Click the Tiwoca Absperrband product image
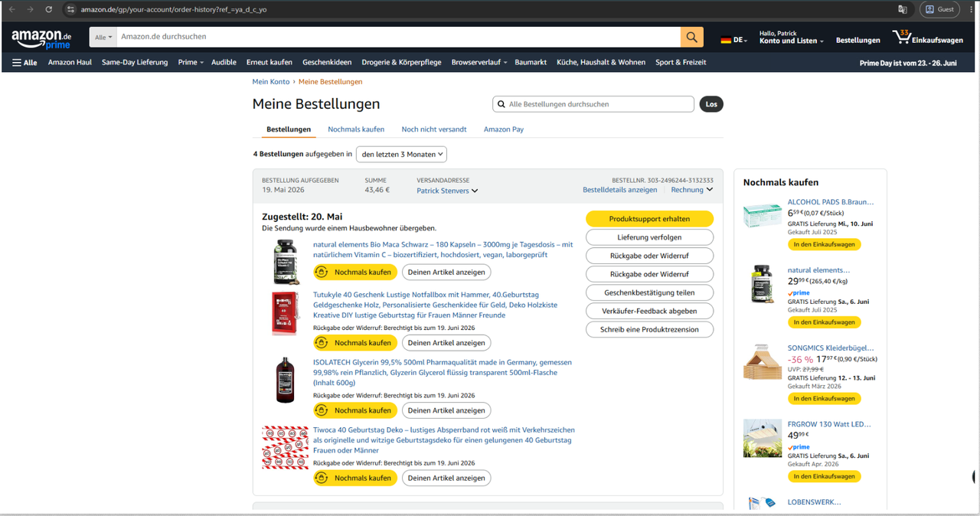The width and height of the screenshot is (980, 516). (285, 446)
